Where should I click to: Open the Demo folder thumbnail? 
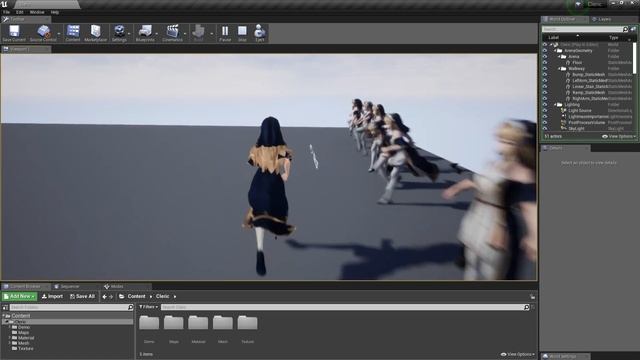(149, 322)
